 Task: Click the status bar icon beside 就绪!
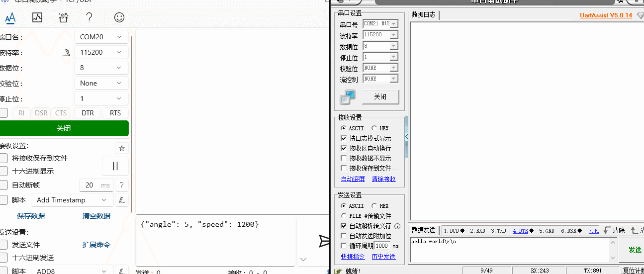[x=338, y=271]
